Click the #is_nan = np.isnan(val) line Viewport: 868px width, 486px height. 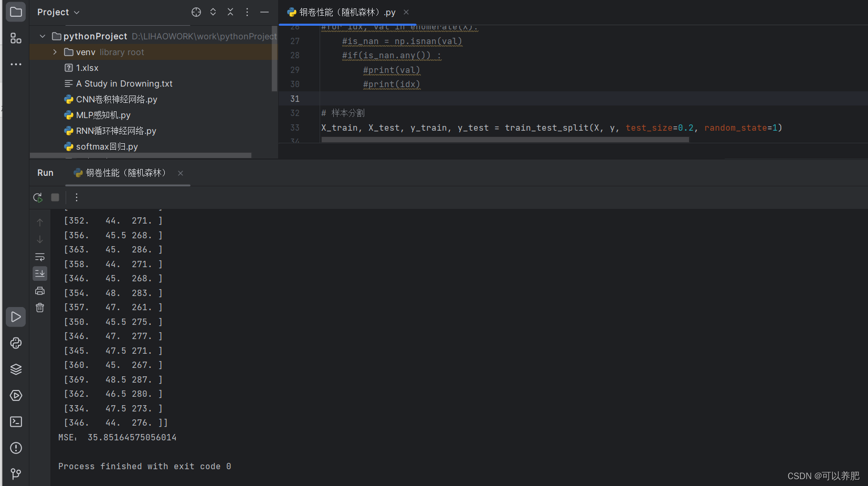[402, 41]
